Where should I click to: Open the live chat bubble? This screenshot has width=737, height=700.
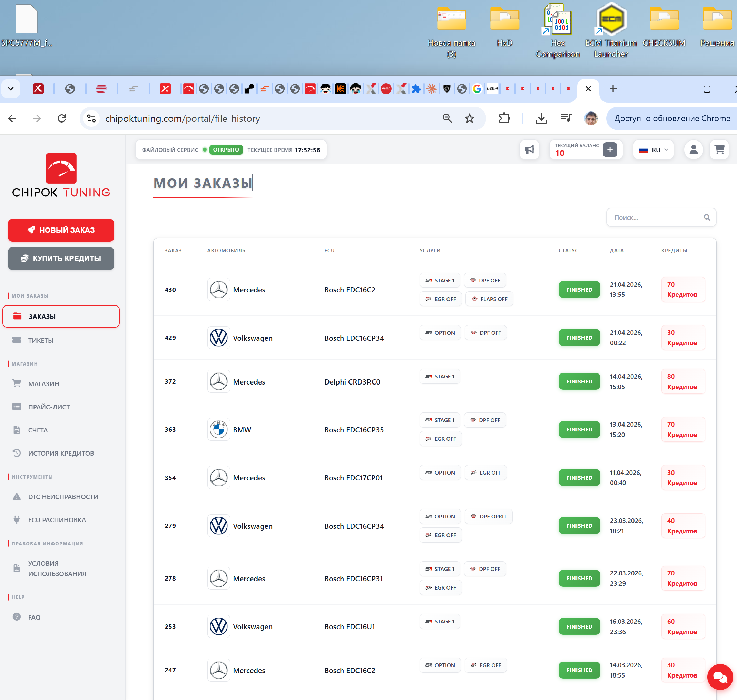[x=720, y=677]
